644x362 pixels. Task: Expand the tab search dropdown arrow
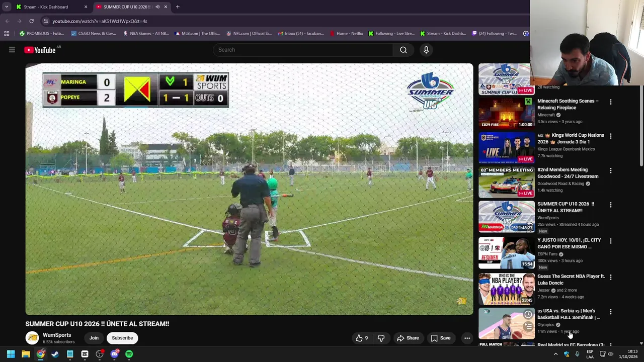click(x=7, y=7)
